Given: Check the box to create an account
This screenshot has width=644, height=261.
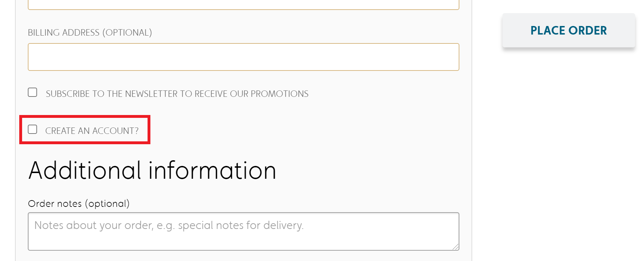Looking at the screenshot, I should (32, 129).
